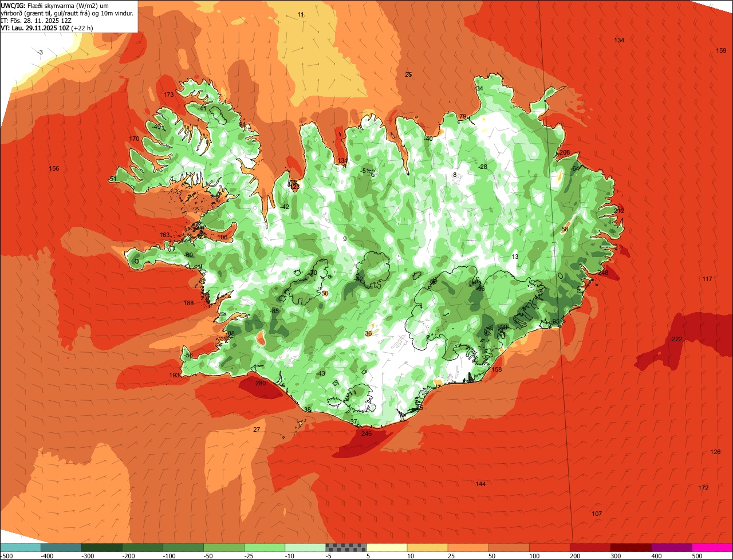Click the map value '-42' in northwest Iceland
This screenshot has height=560, width=733.
click(285, 207)
